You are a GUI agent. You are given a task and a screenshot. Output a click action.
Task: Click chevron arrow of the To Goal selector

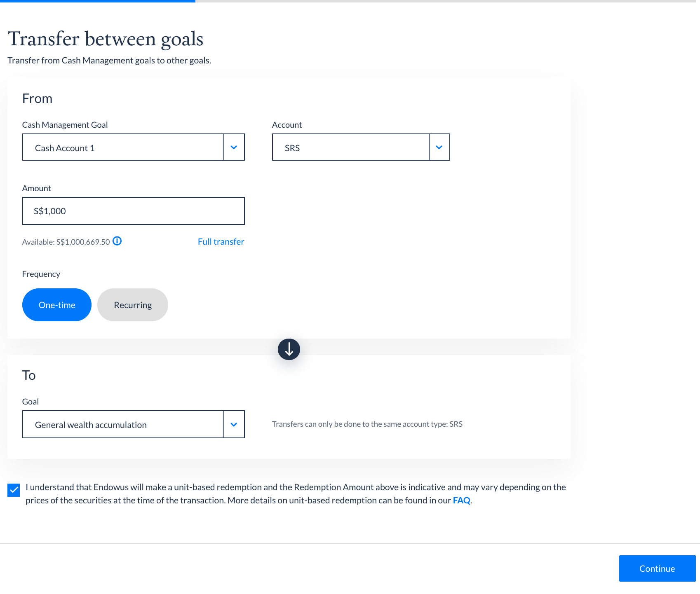pyautogui.click(x=234, y=425)
